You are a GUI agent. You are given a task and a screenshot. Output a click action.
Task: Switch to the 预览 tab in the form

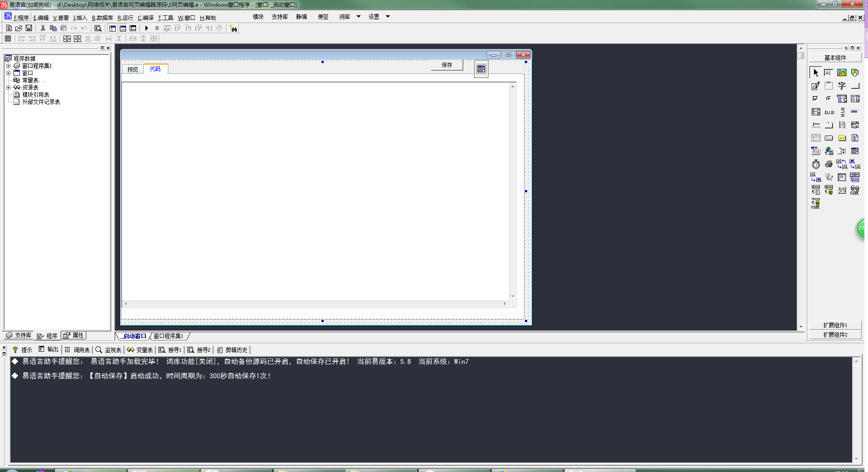pos(133,69)
